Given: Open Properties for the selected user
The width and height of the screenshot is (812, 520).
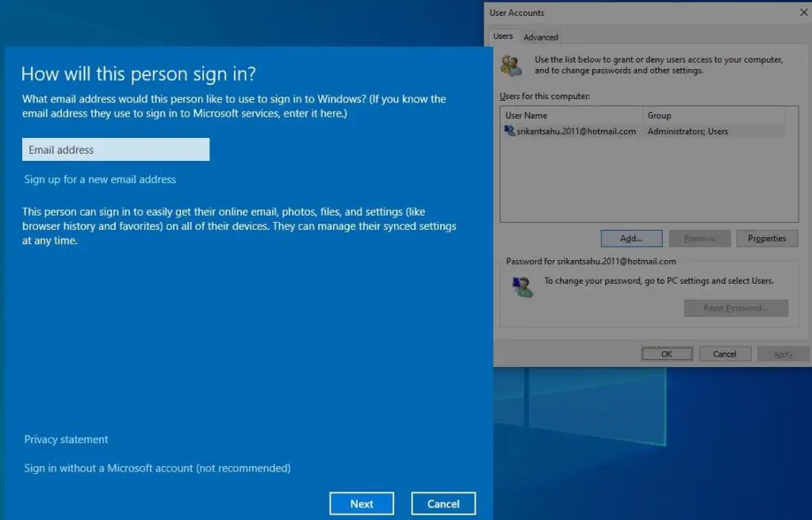Looking at the screenshot, I should click(x=767, y=238).
